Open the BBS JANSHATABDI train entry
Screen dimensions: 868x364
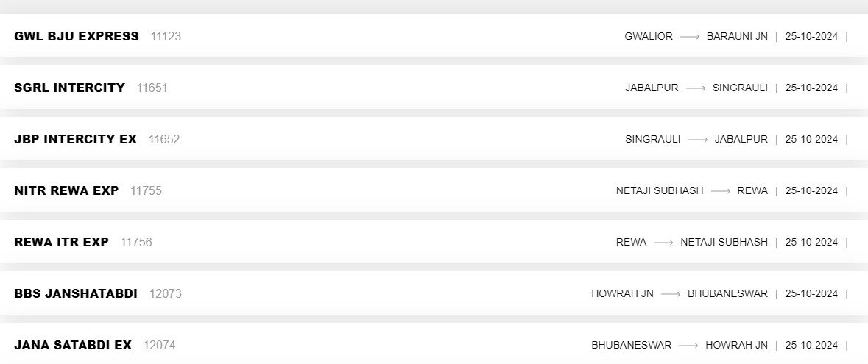76,293
